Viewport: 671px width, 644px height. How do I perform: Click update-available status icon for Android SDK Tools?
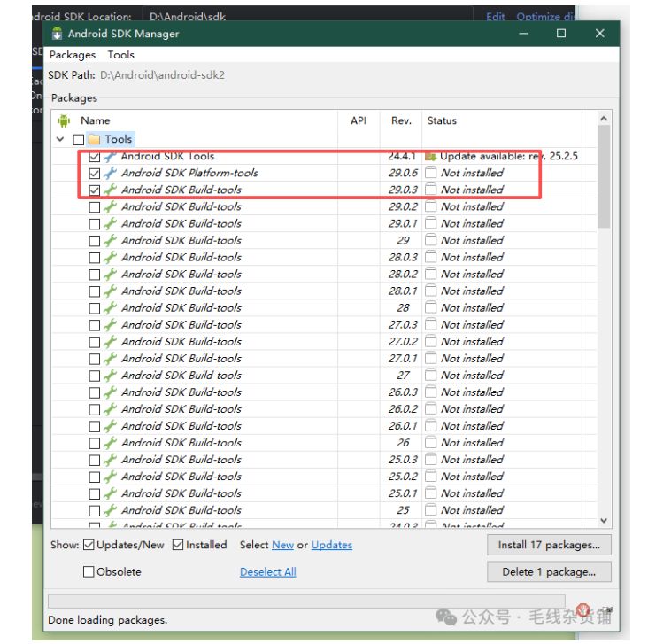click(x=430, y=156)
